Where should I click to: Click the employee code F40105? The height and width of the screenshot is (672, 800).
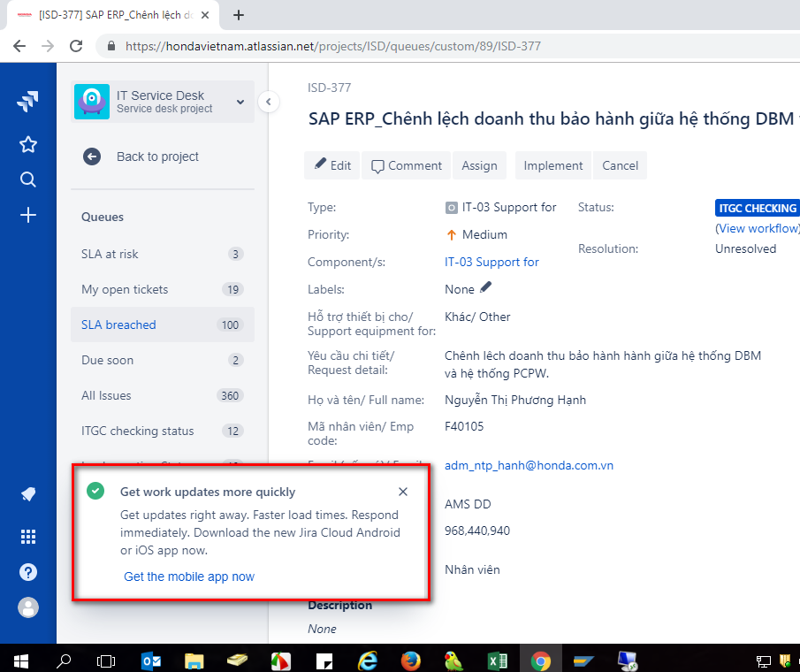click(x=464, y=426)
